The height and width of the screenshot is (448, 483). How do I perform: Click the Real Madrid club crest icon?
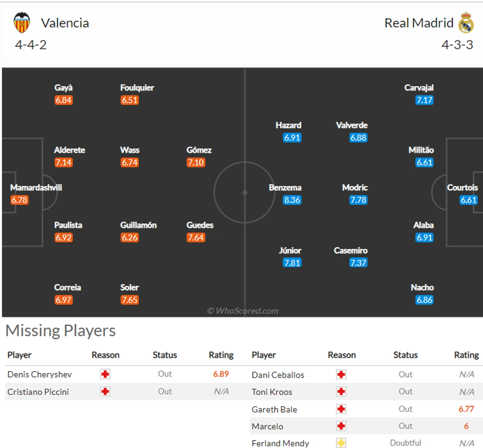coord(466,22)
